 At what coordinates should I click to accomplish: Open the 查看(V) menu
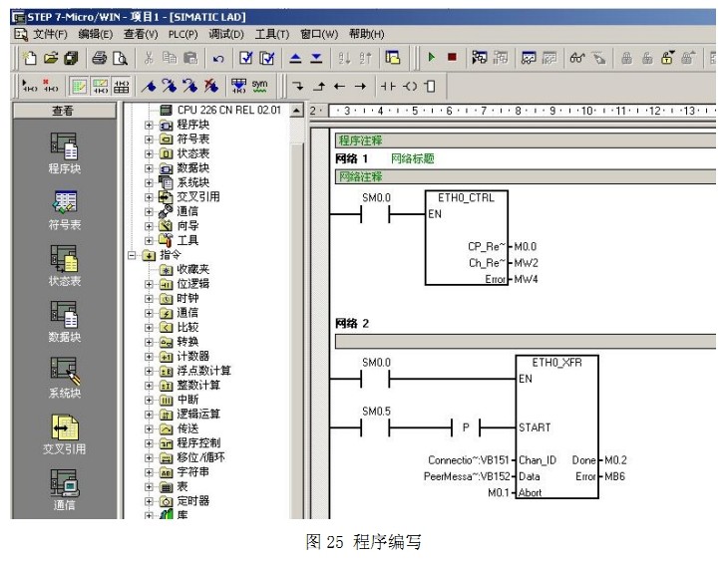click(141, 34)
